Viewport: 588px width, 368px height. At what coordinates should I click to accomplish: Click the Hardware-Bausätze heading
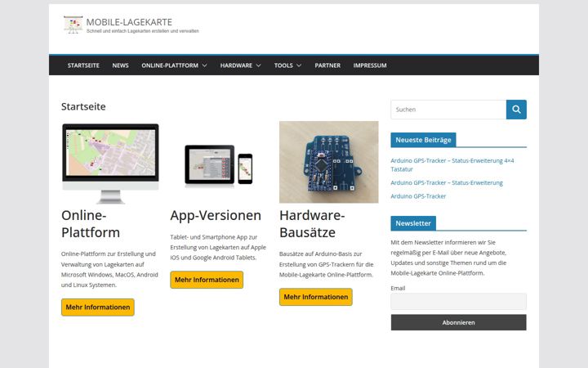tap(312, 224)
